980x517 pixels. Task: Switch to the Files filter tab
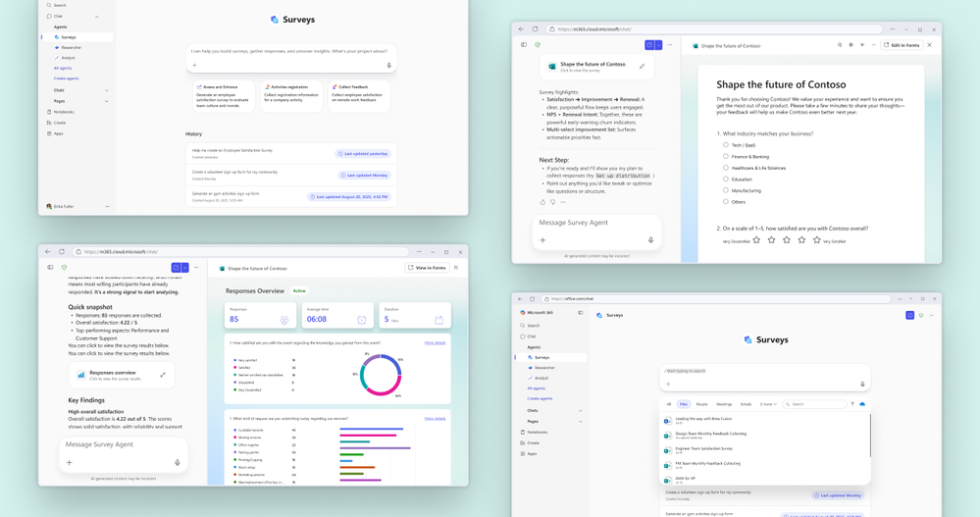point(684,404)
